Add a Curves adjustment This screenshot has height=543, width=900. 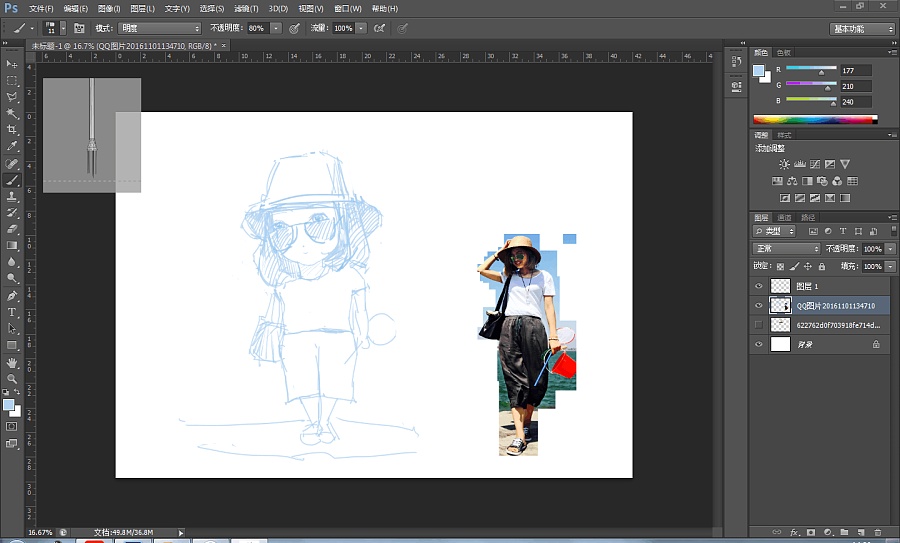(815, 164)
